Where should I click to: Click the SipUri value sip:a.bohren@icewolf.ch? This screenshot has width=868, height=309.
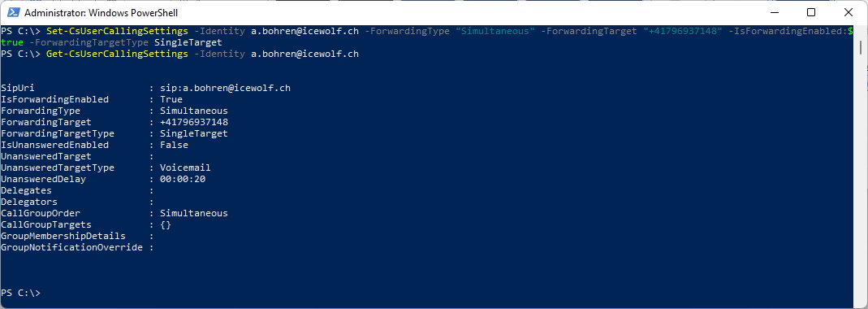(x=225, y=88)
